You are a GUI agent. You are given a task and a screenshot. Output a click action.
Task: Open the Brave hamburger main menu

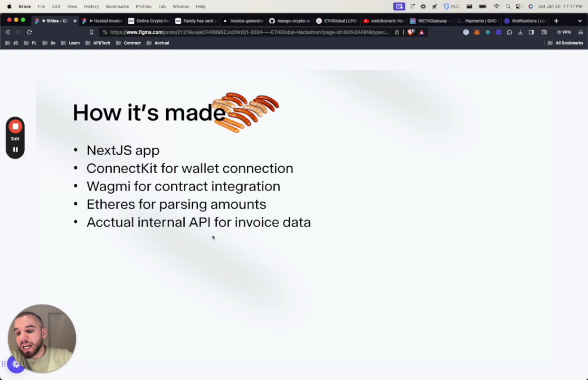(x=581, y=32)
